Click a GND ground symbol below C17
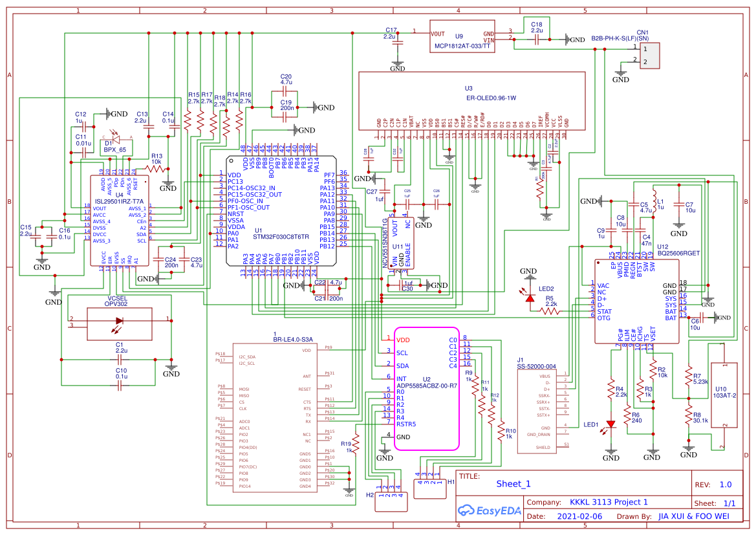The image size is (756, 535). [396, 61]
